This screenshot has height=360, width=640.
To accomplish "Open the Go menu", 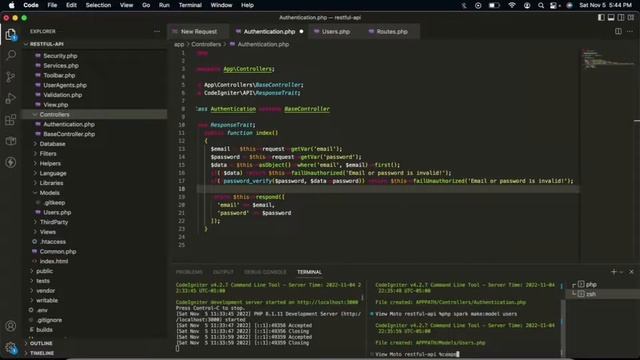I will tap(146, 5).
